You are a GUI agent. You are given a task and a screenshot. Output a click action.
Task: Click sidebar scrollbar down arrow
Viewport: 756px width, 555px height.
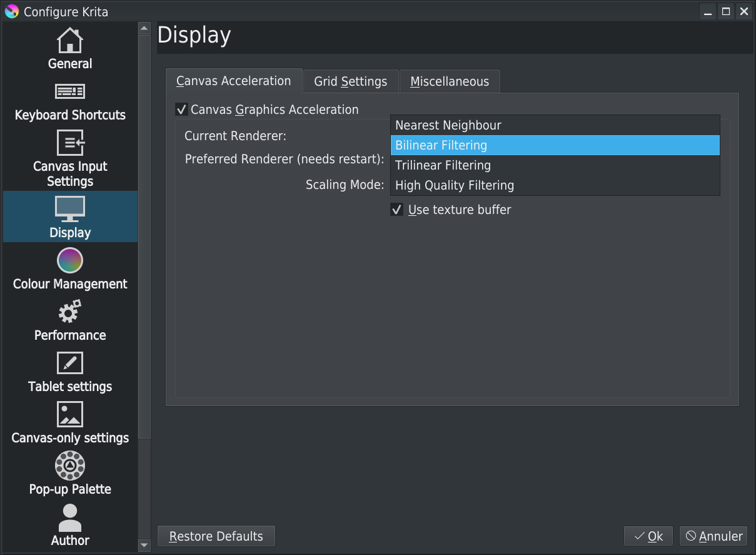point(144,545)
